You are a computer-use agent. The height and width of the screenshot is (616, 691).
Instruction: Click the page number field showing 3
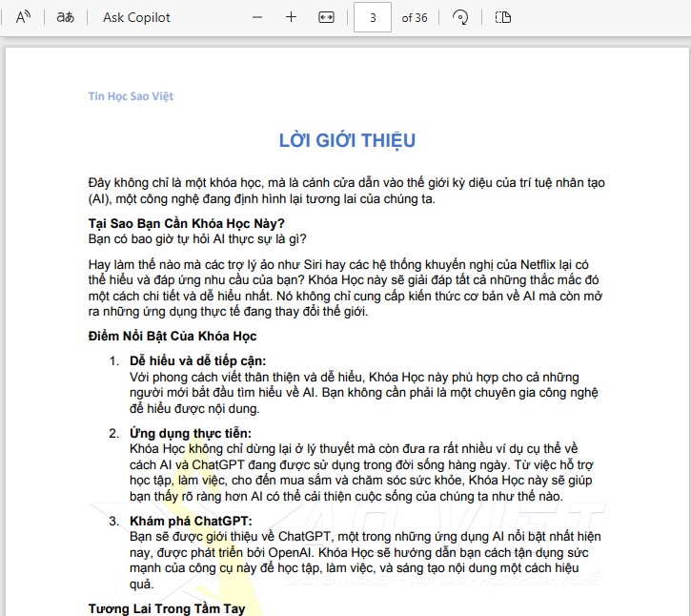tap(372, 17)
